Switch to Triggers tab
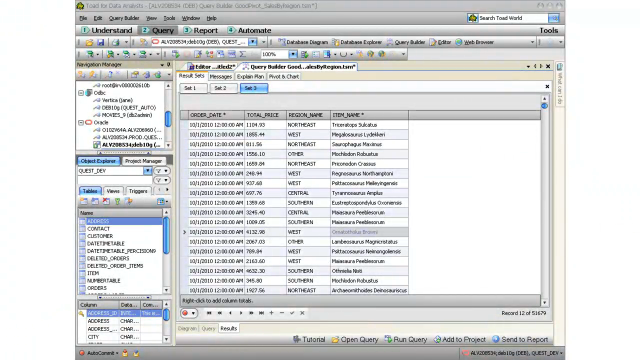 pos(138,191)
